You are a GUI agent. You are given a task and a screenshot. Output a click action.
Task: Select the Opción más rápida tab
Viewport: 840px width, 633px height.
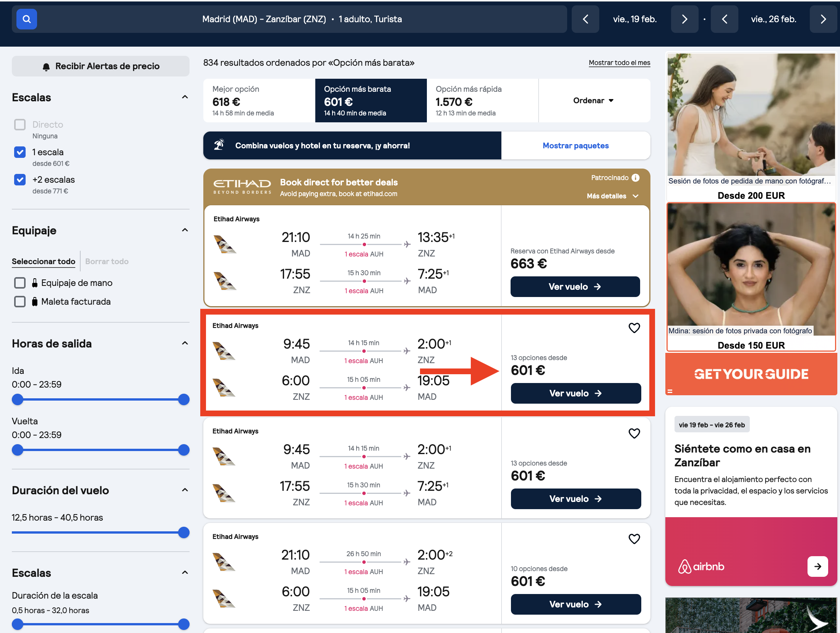coord(482,101)
